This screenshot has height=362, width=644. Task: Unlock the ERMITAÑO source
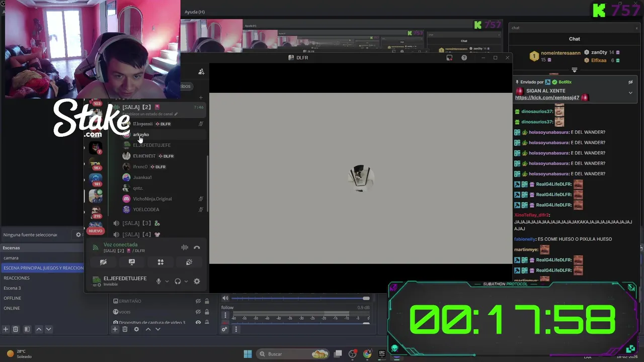[206, 301]
